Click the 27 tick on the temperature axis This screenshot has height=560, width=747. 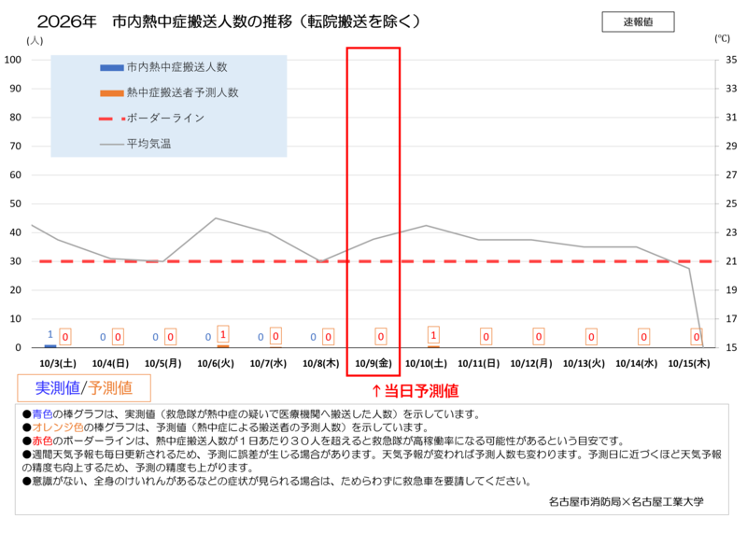731,175
